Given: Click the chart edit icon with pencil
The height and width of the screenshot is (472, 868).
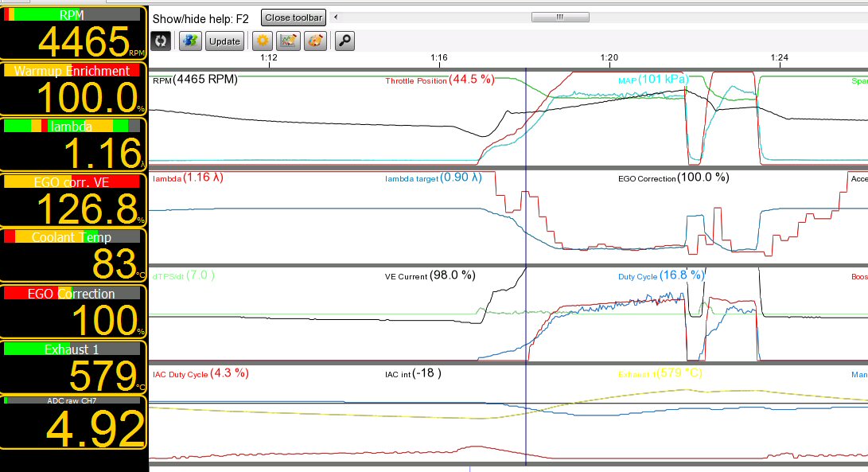Looking at the screenshot, I should click(x=289, y=41).
